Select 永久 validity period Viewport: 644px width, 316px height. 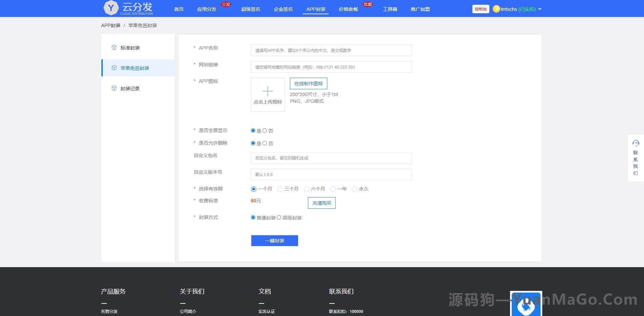355,189
